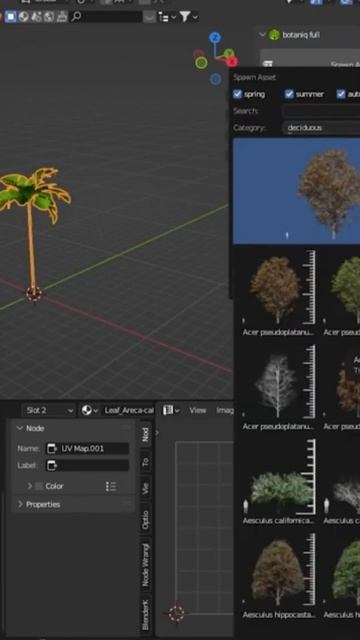Click the botaniq green leaf icon
Screen dimensions: 360x640
tap(274, 35)
